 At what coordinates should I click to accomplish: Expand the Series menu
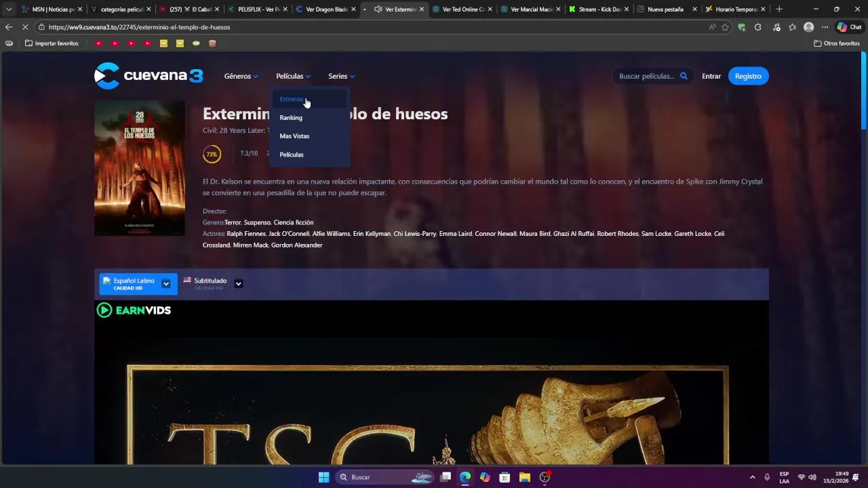click(341, 76)
